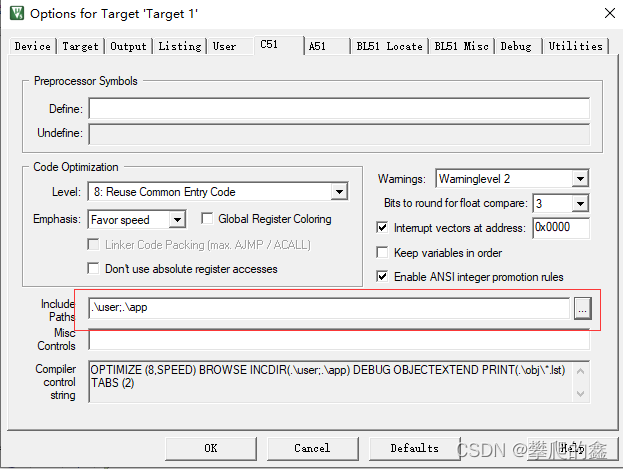Click the interrupt vector address 0x0000 field

561,228
